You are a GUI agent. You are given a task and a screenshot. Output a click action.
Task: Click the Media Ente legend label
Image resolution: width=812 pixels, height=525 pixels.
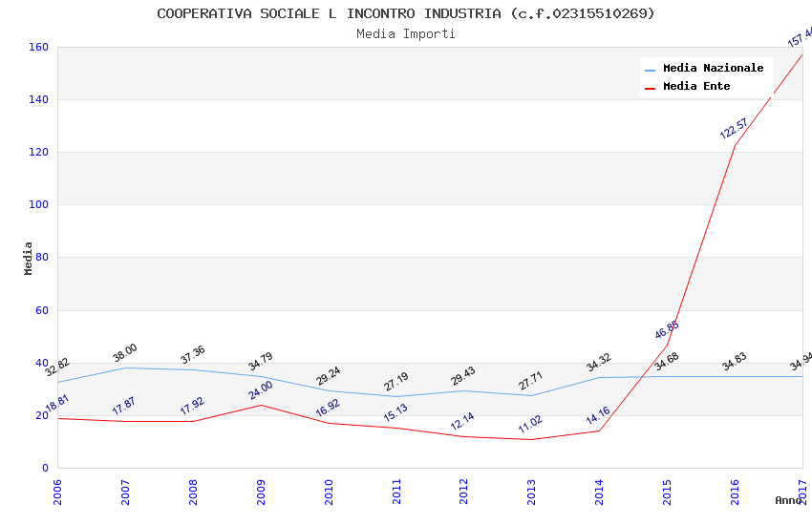coord(696,86)
